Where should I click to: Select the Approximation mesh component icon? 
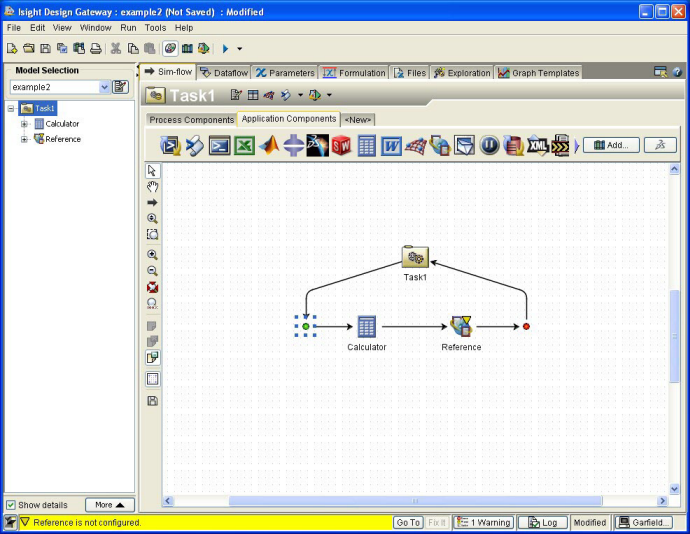click(415, 146)
